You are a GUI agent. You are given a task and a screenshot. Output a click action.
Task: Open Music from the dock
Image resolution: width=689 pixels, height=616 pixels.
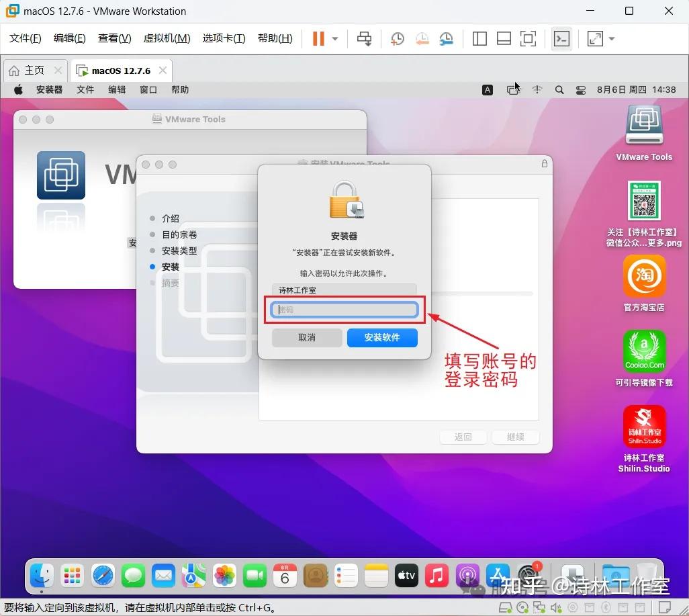coord(437,575)
